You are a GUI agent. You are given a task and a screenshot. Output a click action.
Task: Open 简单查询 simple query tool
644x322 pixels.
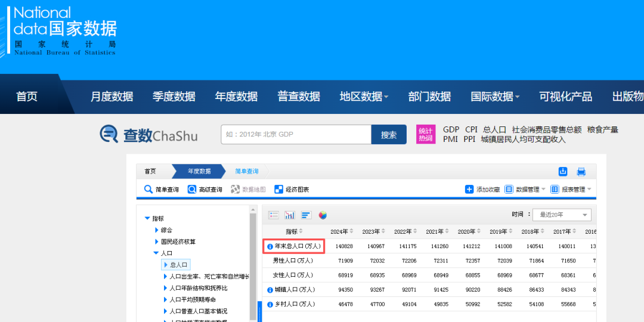(162, 190)
